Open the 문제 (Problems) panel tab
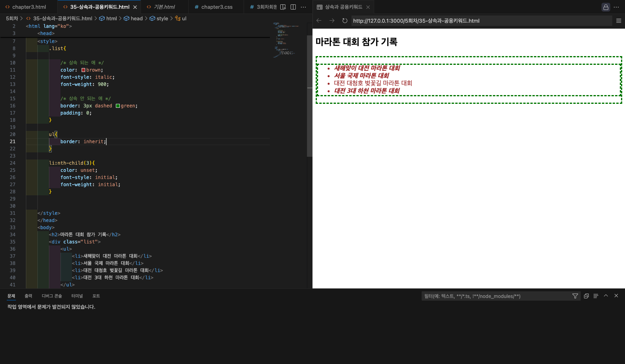Screen dimensions: 625x364 (11, 296)
